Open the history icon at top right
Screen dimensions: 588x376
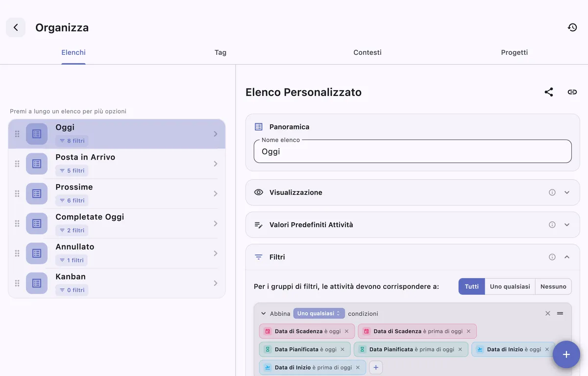click(572, 27)
